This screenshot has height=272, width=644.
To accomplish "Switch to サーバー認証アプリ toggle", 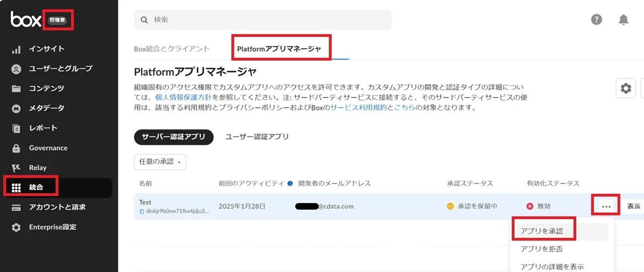I will pos(174,137).
